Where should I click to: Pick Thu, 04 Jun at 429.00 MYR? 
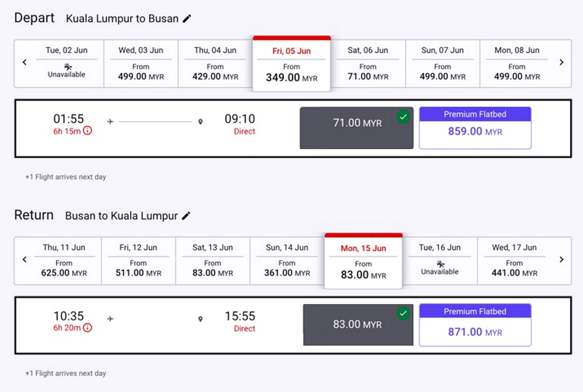(215, 64)
